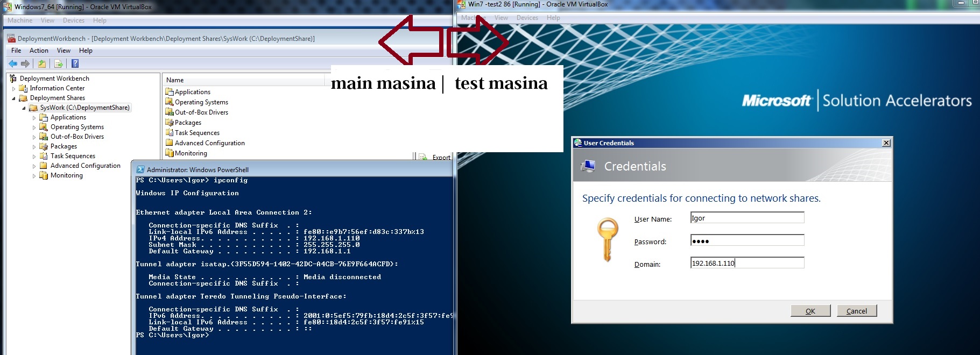Expand Task Sequences node in the tree
980x355 pixels.
34,156
